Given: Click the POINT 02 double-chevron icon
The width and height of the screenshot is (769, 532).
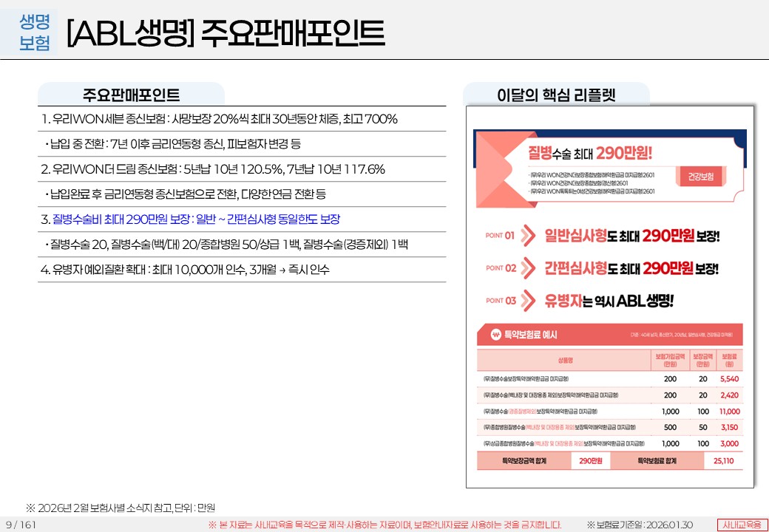Looking at the screenshot, I should (528, 267).
